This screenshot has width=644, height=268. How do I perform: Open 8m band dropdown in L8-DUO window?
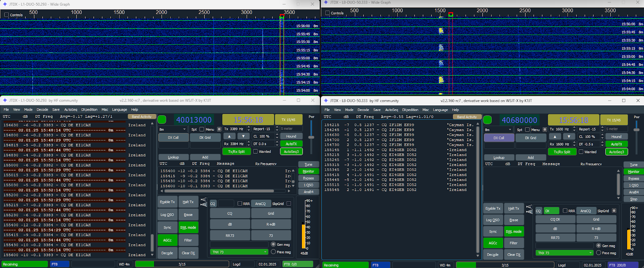point(498,130)
